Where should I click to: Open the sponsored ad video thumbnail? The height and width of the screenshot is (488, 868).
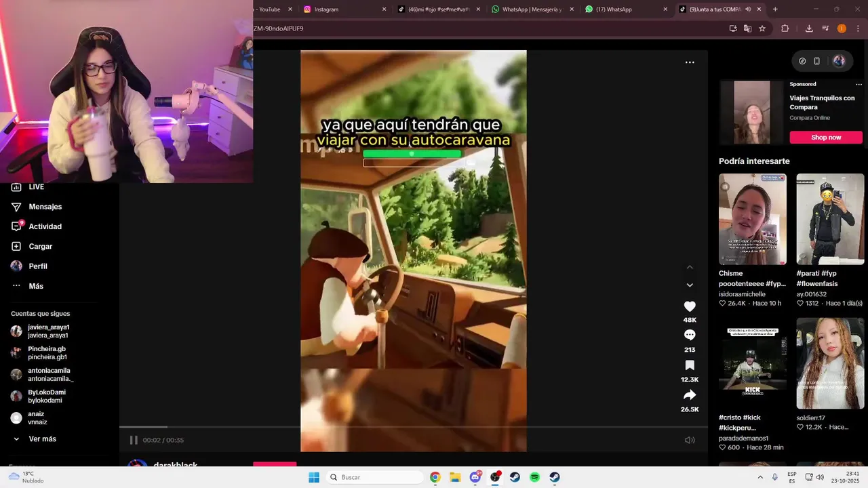click(x=752, y=113)
